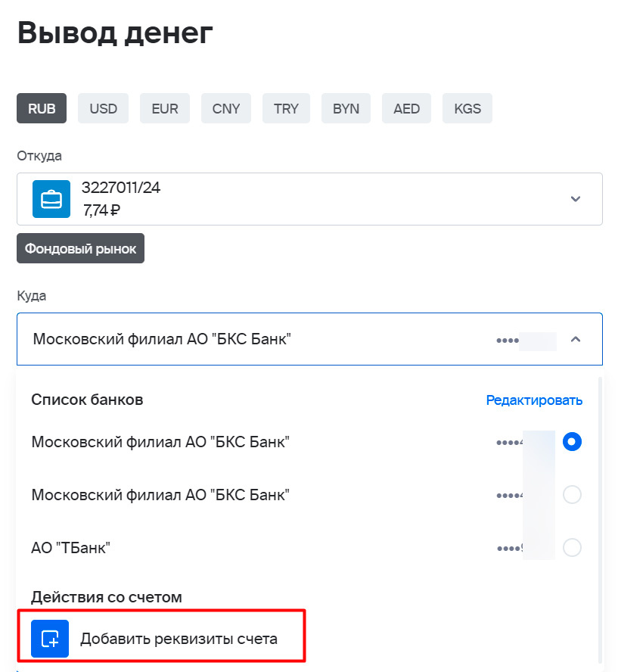Screen dimensions: 618x672
Task: Click the blue briefcase account icon
Action: pyautogui.click(x=51, y=199)
